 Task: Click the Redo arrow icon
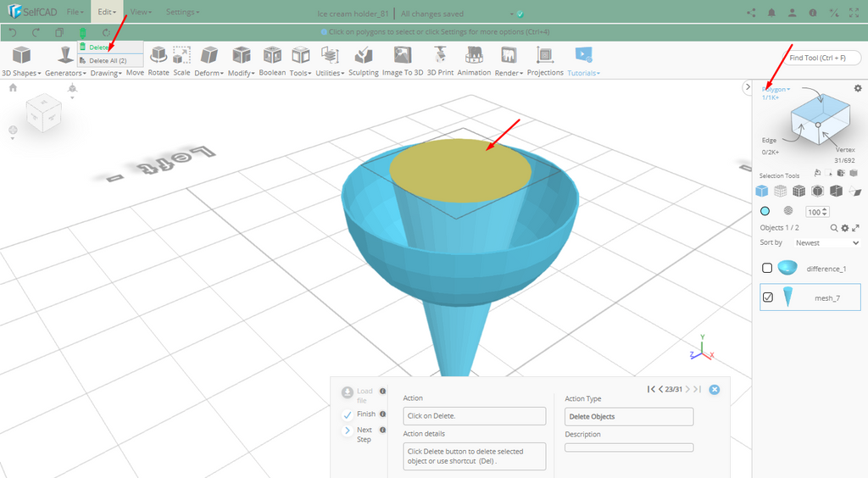[x=36, y=33]
